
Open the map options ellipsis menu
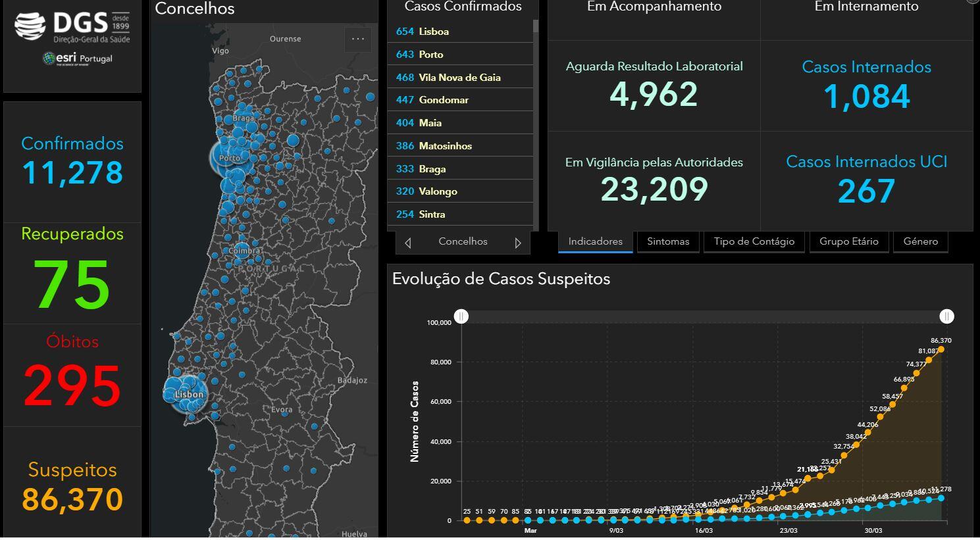click(x=357, y=39)
